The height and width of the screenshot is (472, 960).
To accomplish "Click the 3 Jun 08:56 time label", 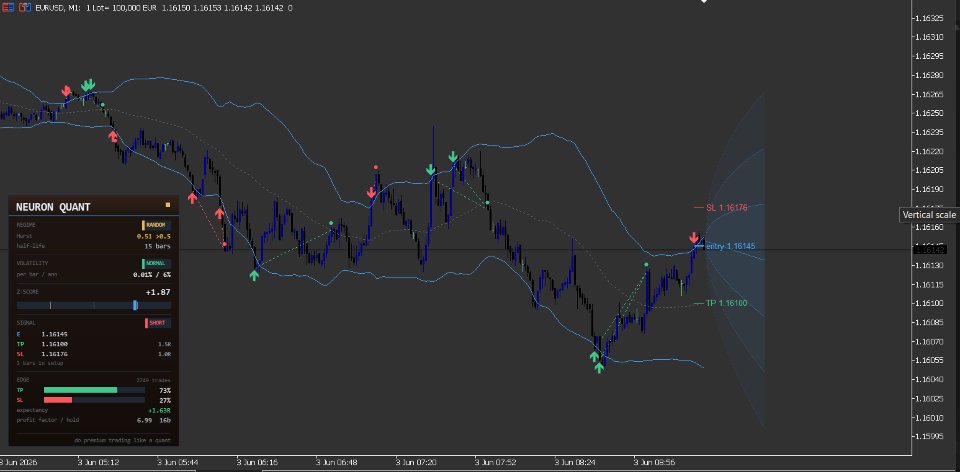I will point(655,462).
